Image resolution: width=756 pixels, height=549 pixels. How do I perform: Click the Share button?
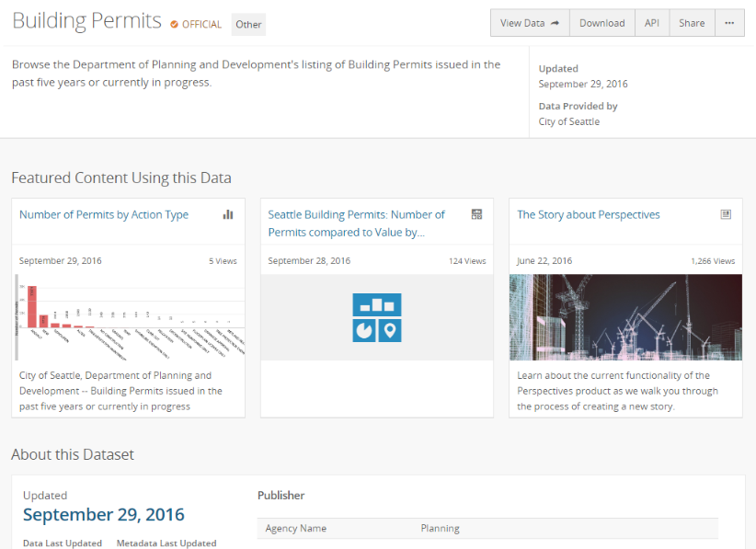click(x=692, y=23)
